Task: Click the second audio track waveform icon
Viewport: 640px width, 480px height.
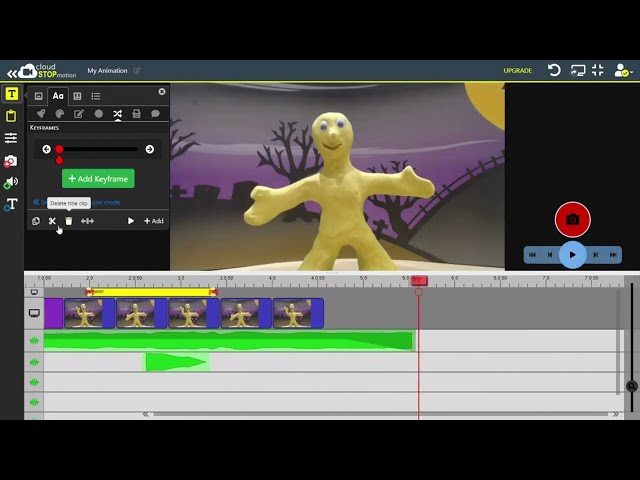Action: (x=34, y=362)
